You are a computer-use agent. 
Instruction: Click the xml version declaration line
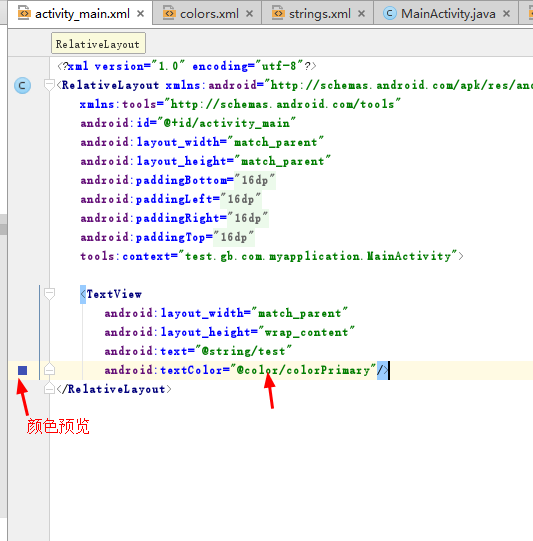[187, 66]
